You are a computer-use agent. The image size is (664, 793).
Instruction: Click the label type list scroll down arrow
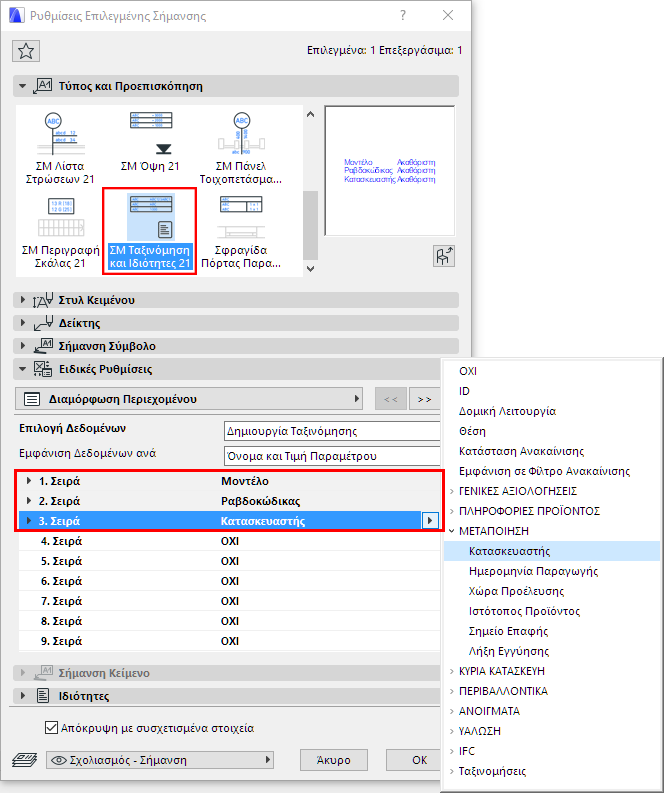[311, 269]
